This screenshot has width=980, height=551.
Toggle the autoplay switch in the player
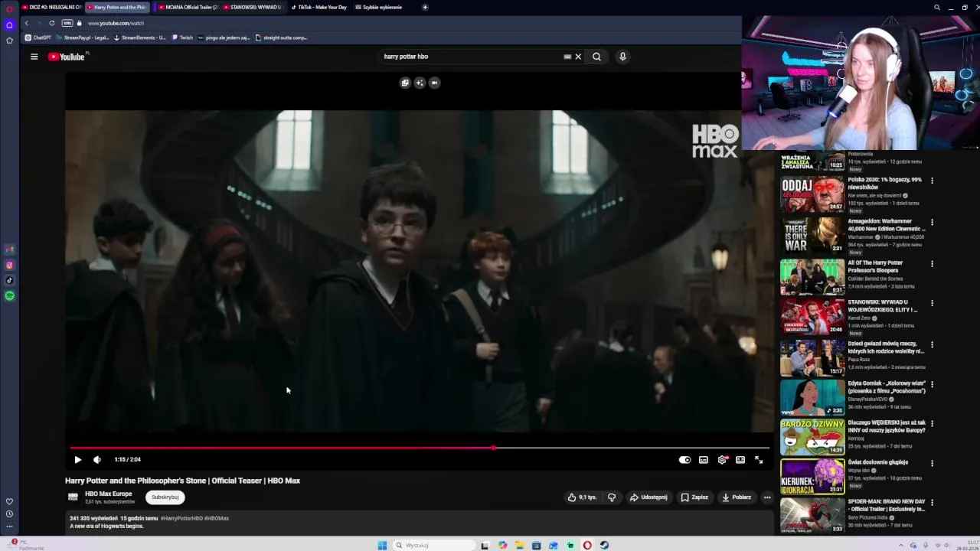coord(684,460)
